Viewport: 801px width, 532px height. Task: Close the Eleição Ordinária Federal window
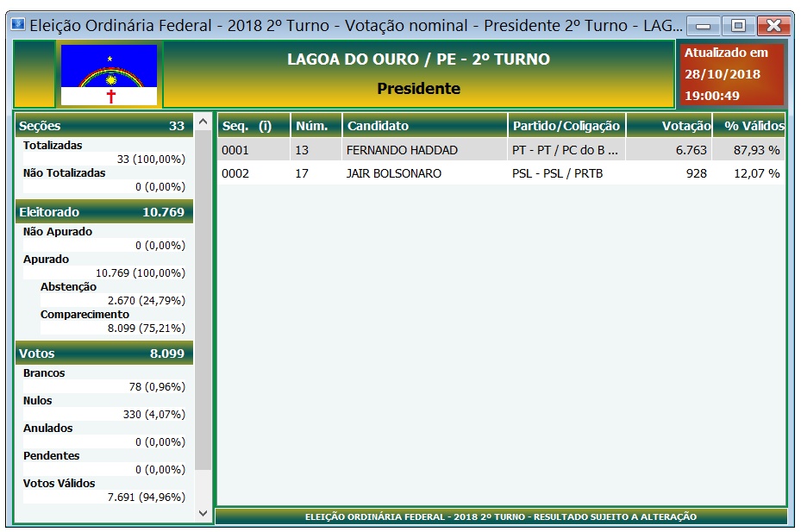click(x=773, y=26)
